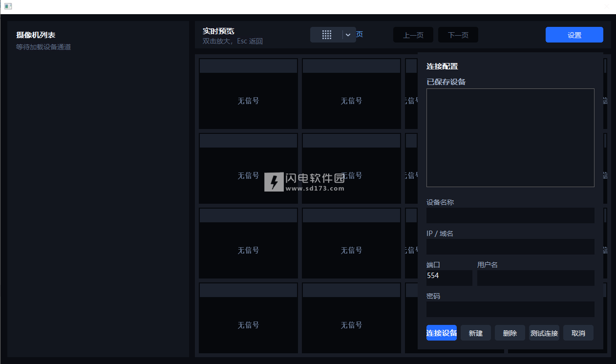Viewport: 616px width, 364px height.
Task: Click the grid layout icon button
Action: (x=326, y=35)
